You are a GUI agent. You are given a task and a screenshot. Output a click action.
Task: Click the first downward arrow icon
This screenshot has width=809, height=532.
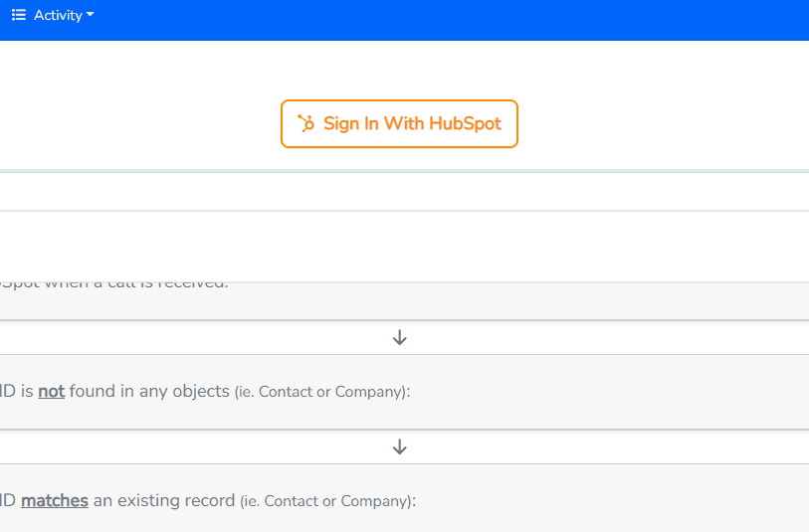[x=399, y=338]
